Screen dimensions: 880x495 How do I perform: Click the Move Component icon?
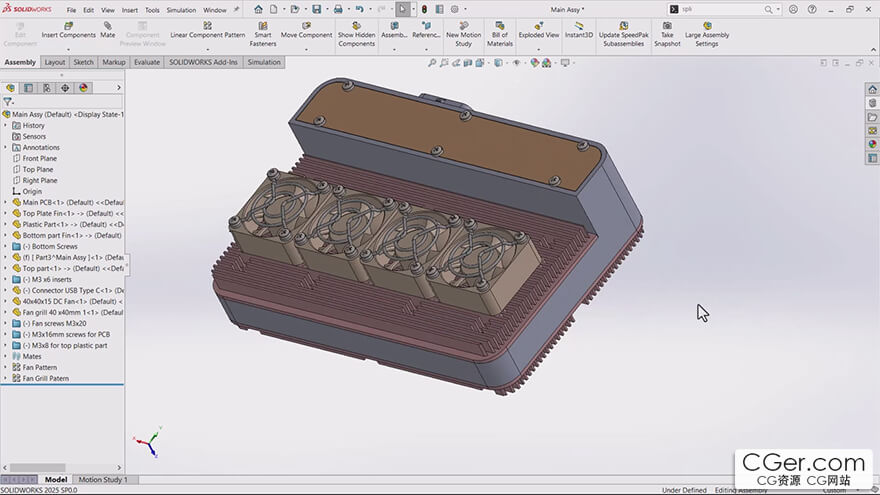(x=306, y=27)
